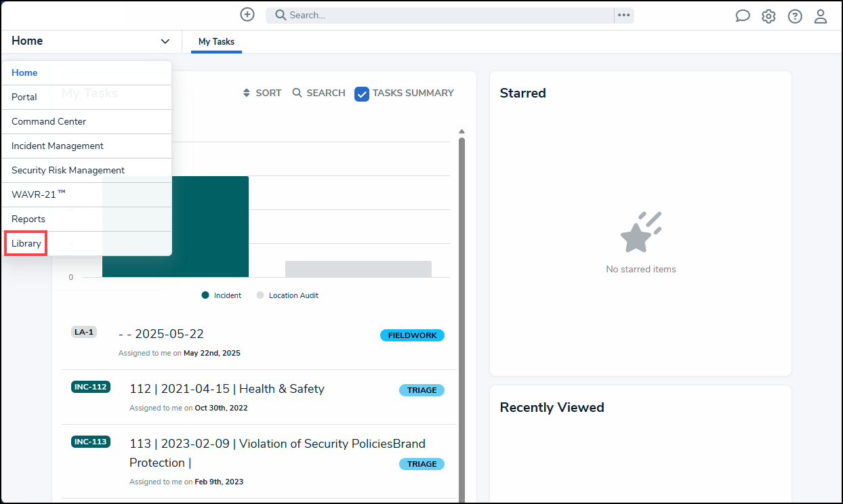Toggle the Location Audit legend entry
Screen dimensions: 843x504
287,295
